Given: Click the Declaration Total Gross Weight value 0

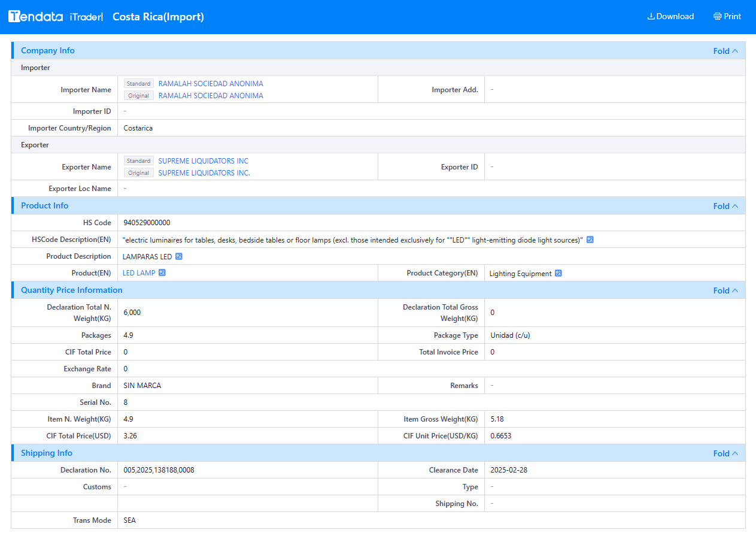Looking at the screenshot, I should tap(493, 313).
